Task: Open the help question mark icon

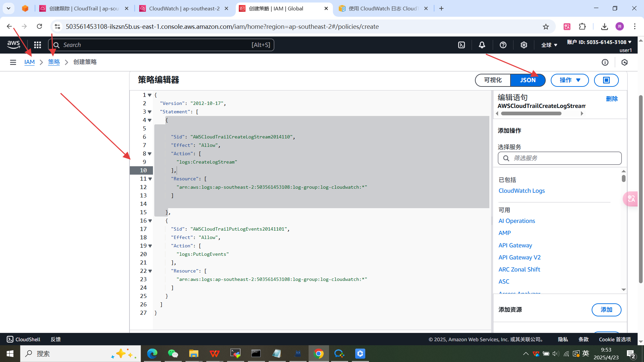Action: [x=503, y=45]
